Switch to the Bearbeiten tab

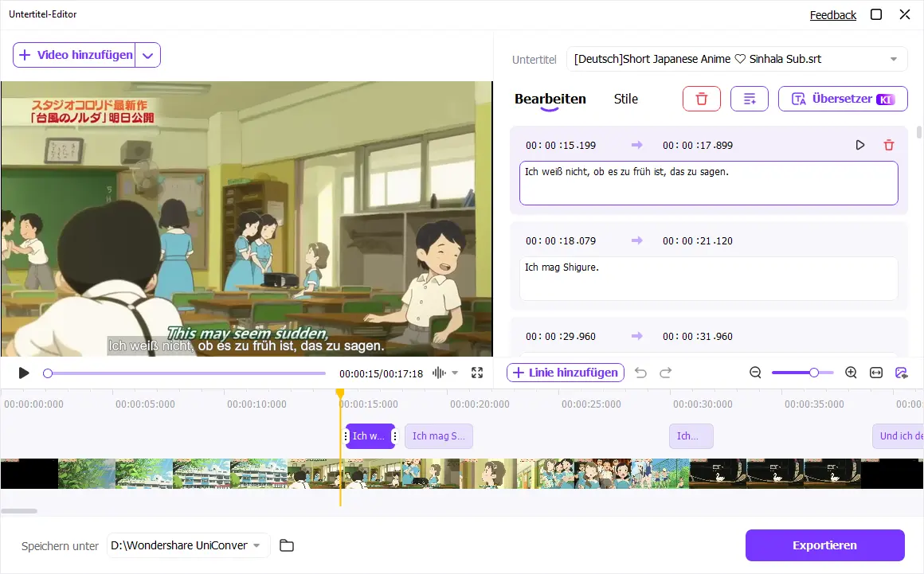[x=550, y=99]
